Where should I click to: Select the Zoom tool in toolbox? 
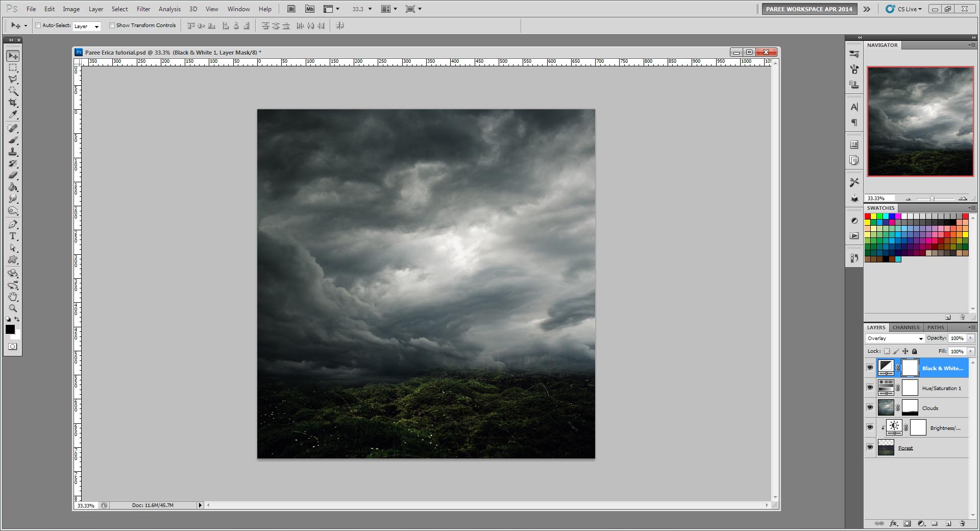click(13, 308)
